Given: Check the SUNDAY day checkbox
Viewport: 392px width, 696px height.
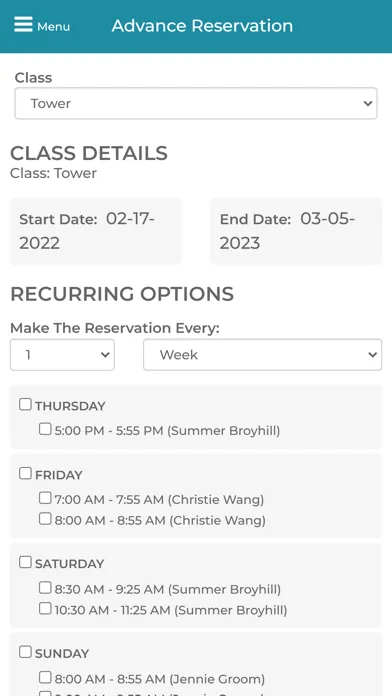Looking at the screenshot, I should [x=25, y=652].
